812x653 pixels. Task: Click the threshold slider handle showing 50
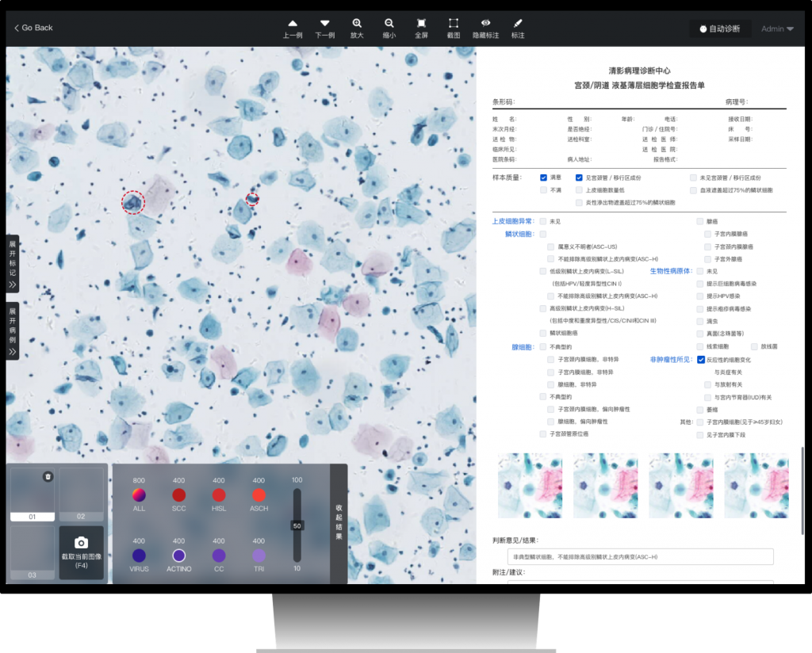(297, 525)
